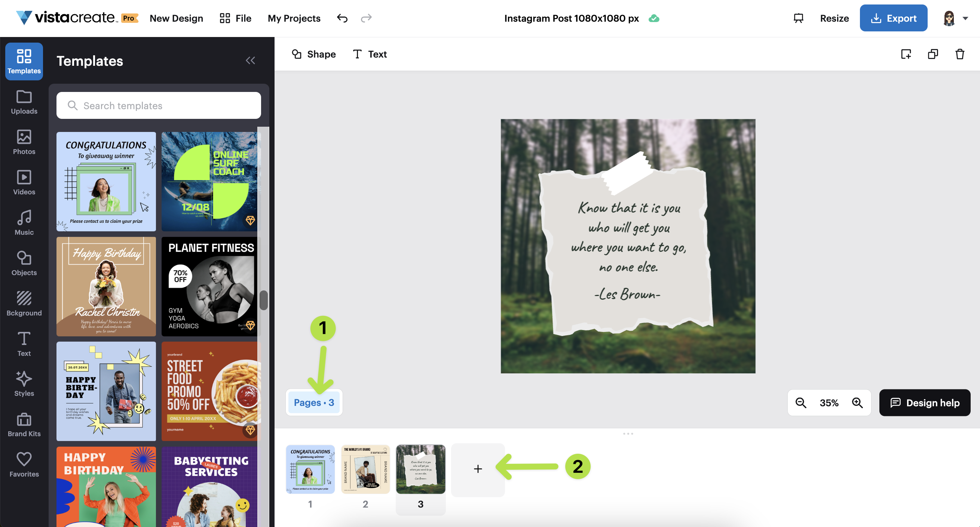This screenshot has height=527, width=980.
Task: Open the Brand Kits panel
Action: tap(24, 425)
